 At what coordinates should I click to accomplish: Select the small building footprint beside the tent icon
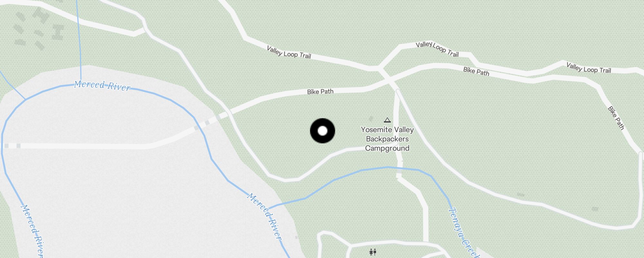pyautogui.click(x=371, y=119)
